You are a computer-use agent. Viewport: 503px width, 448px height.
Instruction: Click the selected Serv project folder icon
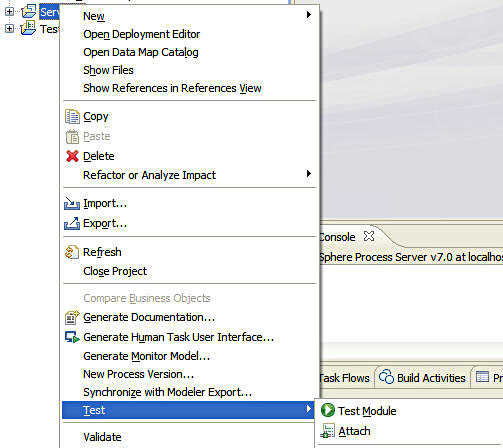(x=29, y=11)
